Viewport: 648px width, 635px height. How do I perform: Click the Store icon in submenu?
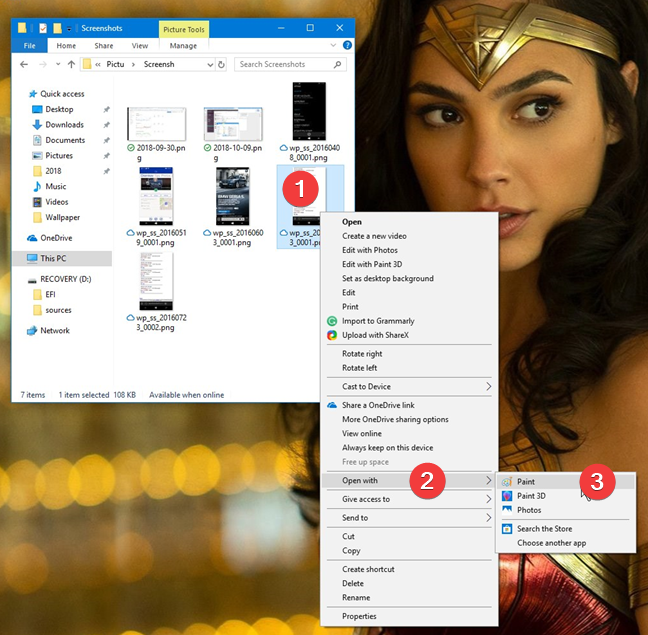point(507,529)
